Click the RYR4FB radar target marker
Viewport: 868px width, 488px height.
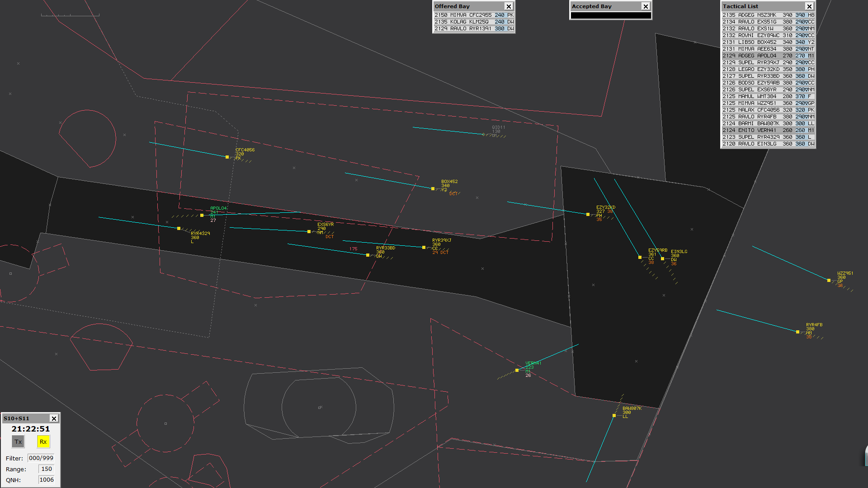797,332
